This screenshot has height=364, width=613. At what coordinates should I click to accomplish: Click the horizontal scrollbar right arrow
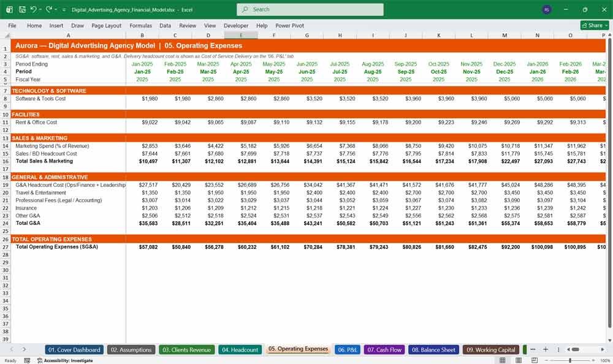[603, 349]
